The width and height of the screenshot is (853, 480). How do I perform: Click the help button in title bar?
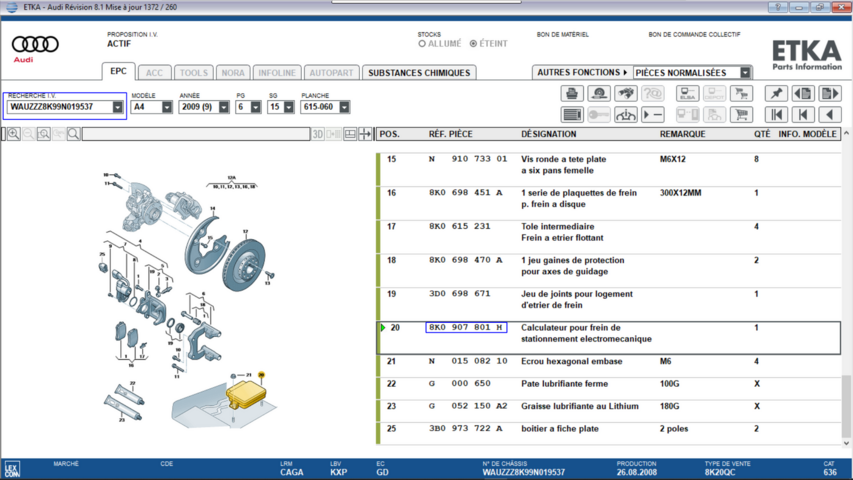pyautogui.click(x=778, y=7)
